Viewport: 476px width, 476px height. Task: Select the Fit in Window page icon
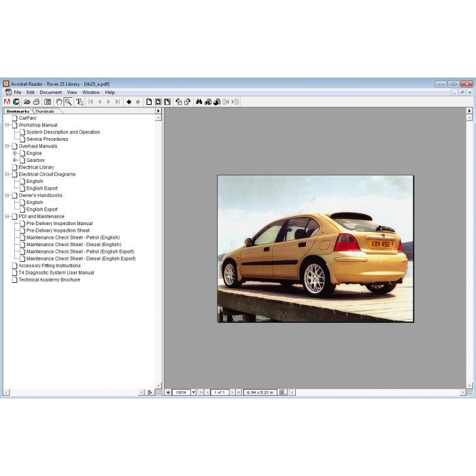tap(158, 102)
